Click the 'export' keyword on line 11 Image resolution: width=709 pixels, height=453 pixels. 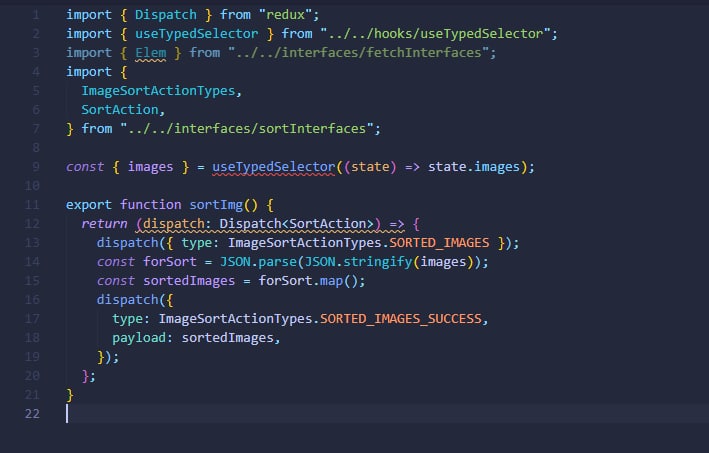tap(89, 205)
